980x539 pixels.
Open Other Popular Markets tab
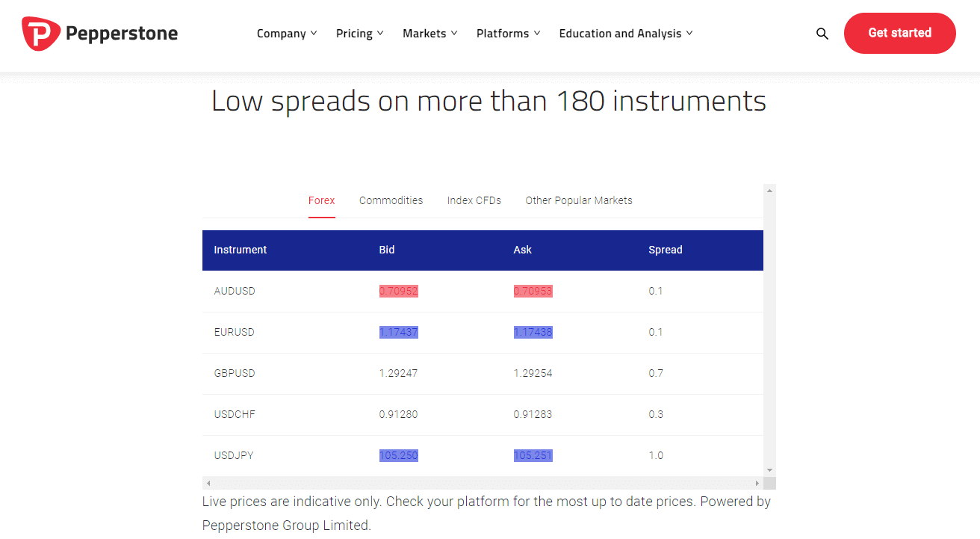pyautogui.click(x=579, y=200)
